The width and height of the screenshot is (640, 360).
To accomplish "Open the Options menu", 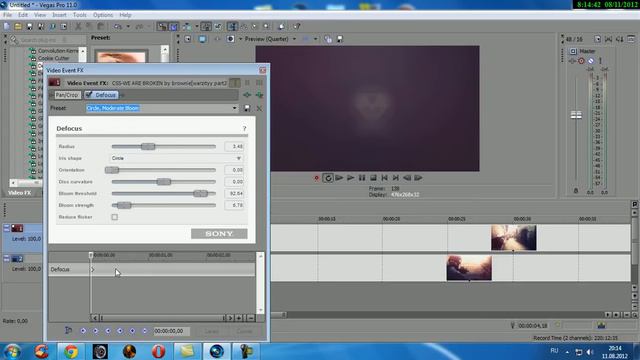I will click(103, 15).
